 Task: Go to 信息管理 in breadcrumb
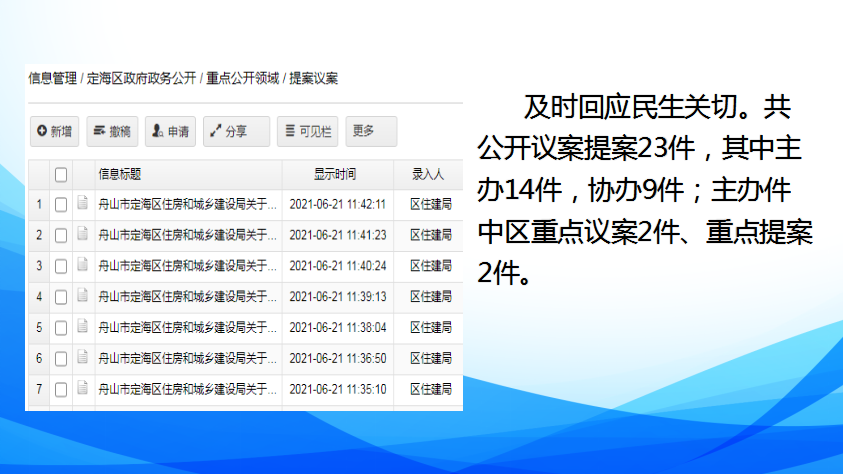pyautogui.click(x=52, y=77)
